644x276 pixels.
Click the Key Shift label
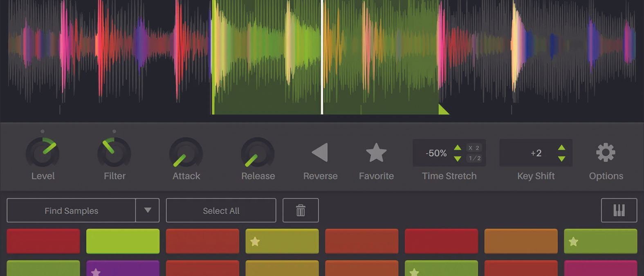(536, 176)
